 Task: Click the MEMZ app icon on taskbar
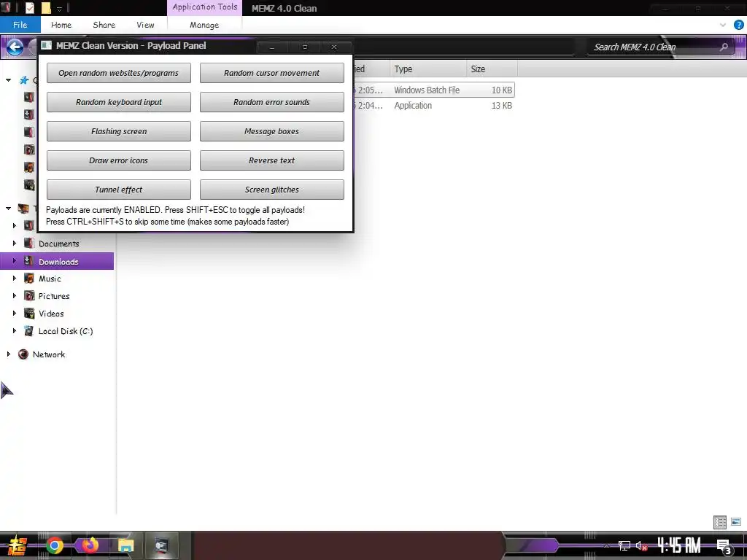pyautogui.click(x=162, y=545)
